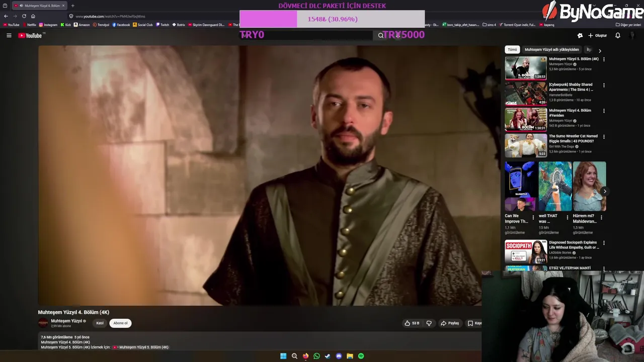644x362 pixels.
Task: Open WhatsApp from taskbar
Action: click(x=316, y=356)
